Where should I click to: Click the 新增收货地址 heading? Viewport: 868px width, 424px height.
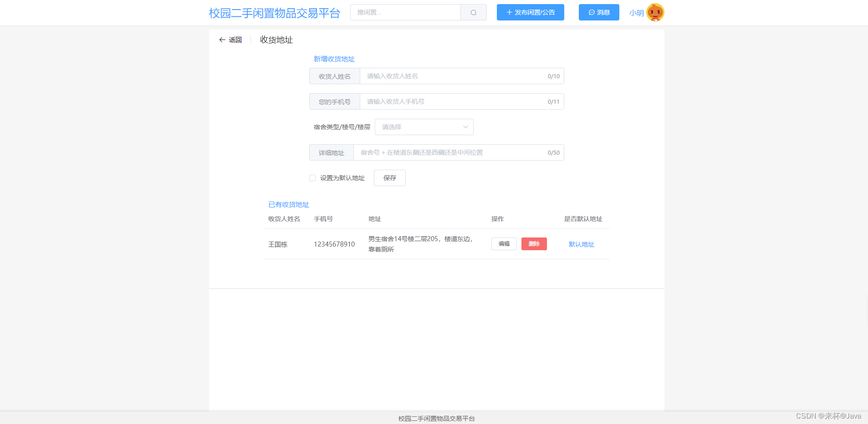click(334, 59)
